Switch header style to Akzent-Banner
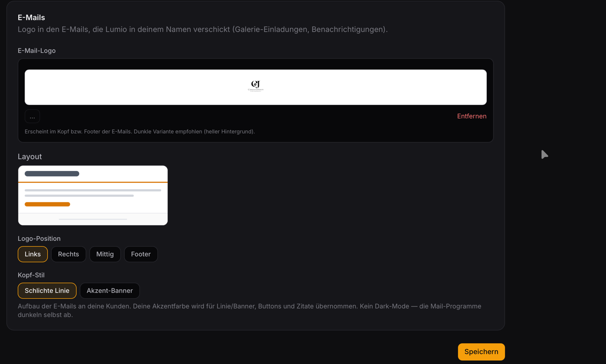Image resolution: width=606 pixels, height=364 pixels. click(109, 290)
